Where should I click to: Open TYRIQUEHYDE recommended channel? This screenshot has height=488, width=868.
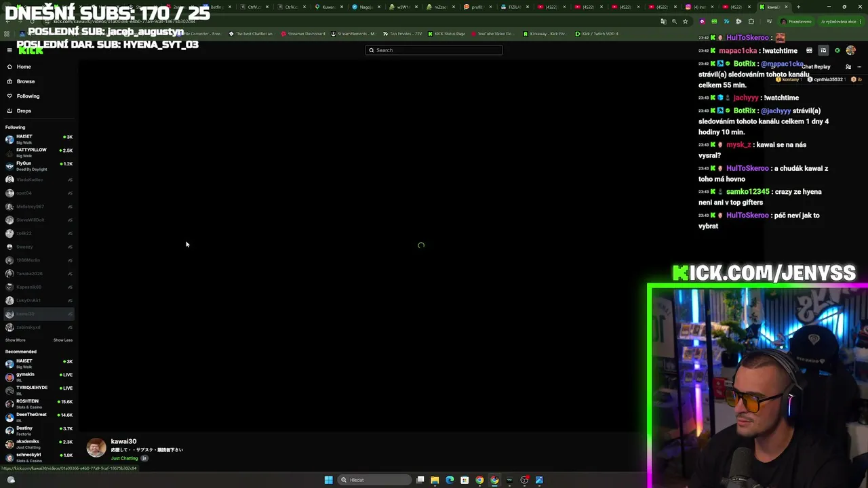pos(39,390)
